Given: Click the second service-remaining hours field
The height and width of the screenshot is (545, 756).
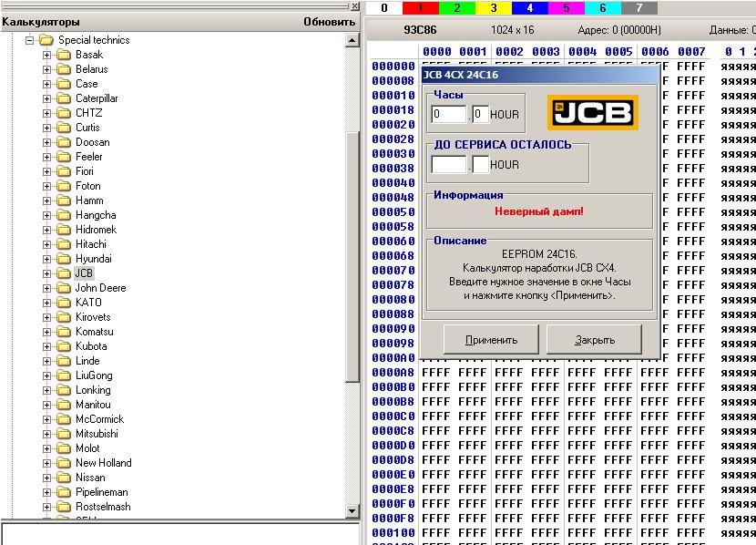Looking at the screenshot, I should tap(480, 164).
